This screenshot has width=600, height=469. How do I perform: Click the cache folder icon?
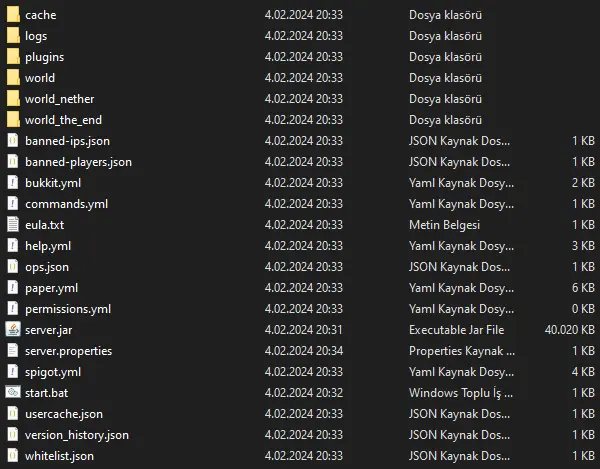[13, 15]
